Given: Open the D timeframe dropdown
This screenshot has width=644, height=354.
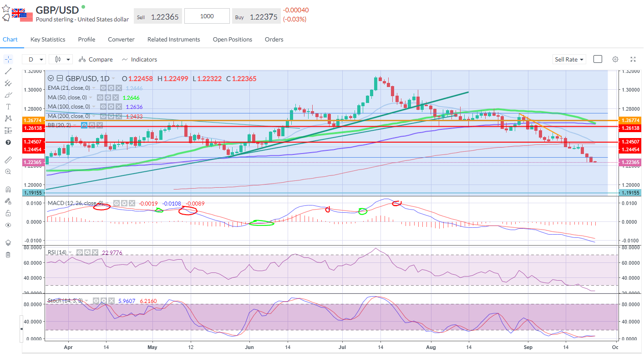Looking at the screenshot, I should pos(34,59).
